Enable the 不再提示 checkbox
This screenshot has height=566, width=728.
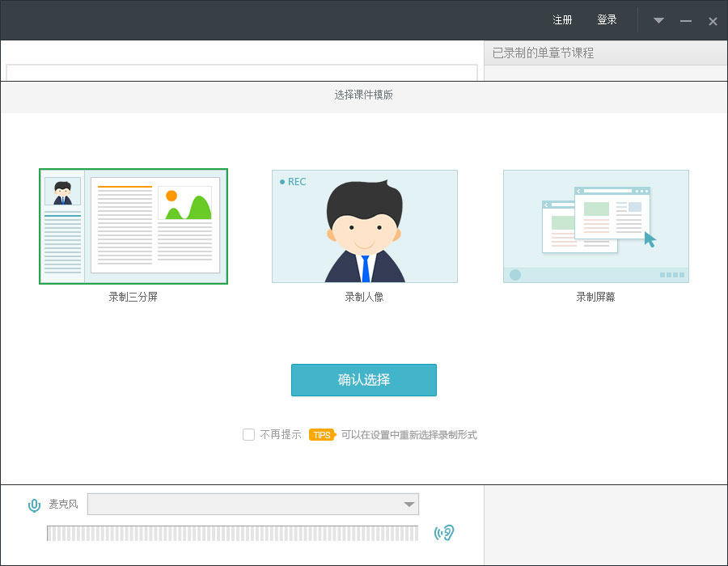click(248, 434)
